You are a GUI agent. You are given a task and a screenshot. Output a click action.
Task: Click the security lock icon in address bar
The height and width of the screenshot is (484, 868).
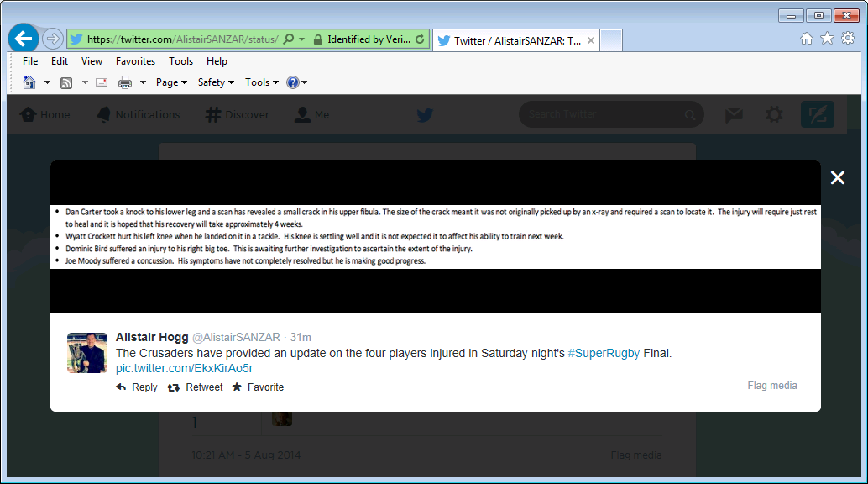pyautogui.click(x=318, y=39)
